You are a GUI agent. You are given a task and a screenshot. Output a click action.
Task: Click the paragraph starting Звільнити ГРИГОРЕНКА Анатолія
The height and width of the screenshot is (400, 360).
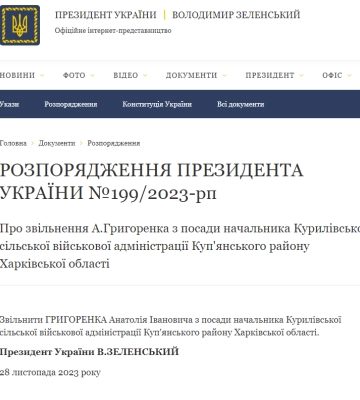171,326
